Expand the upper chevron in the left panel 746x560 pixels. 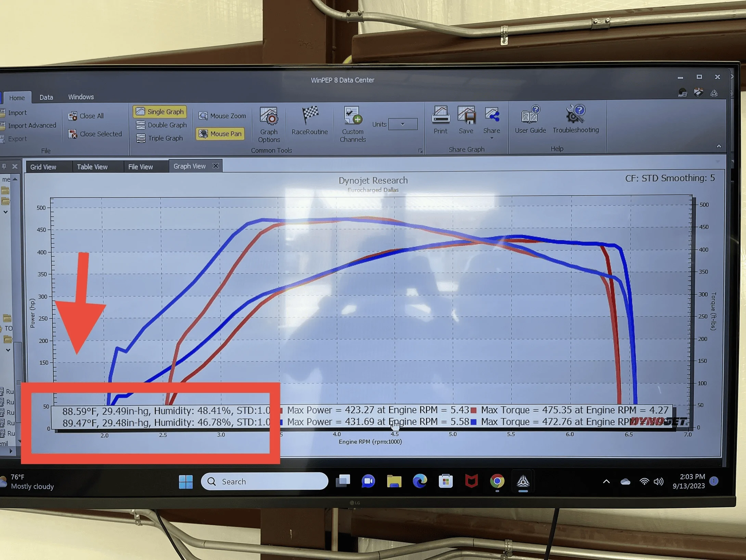[5, 212]
